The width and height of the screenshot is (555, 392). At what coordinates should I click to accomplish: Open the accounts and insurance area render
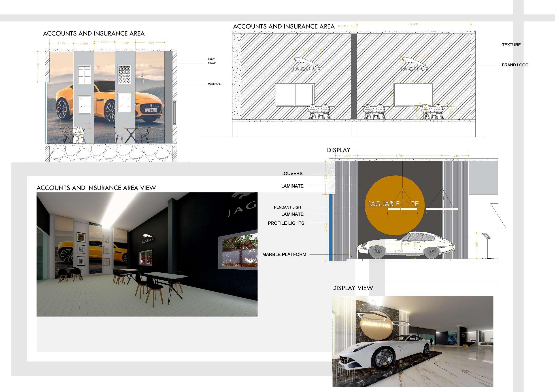pyautogui.click(x=147, y=254)
